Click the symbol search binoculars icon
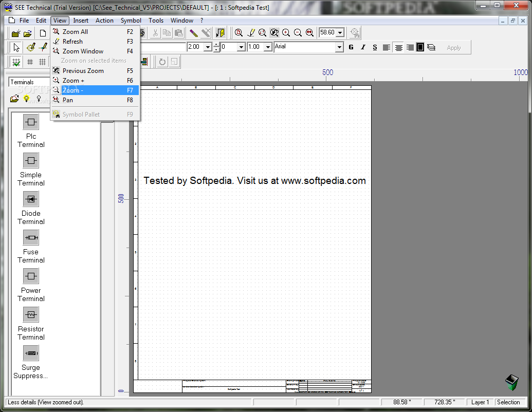 [x=355, y=32]
